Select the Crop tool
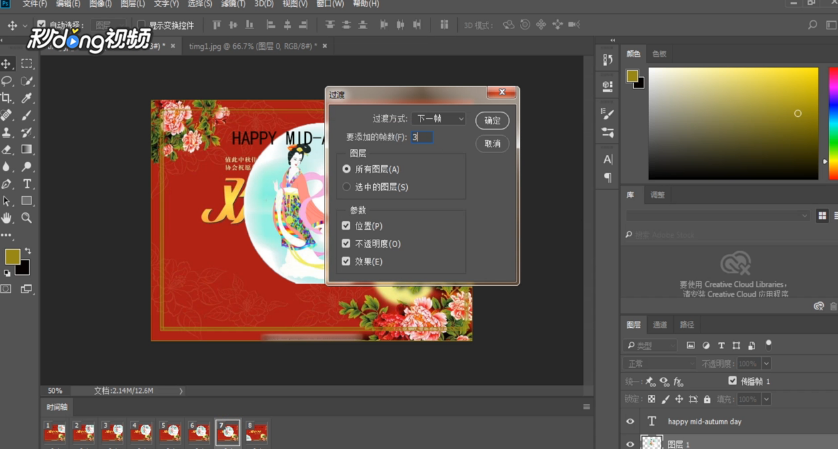The image size is (838, 449). coord(6,98)
